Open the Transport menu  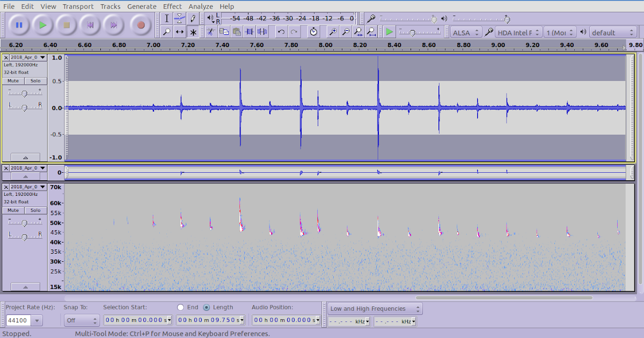coord(77,6)
